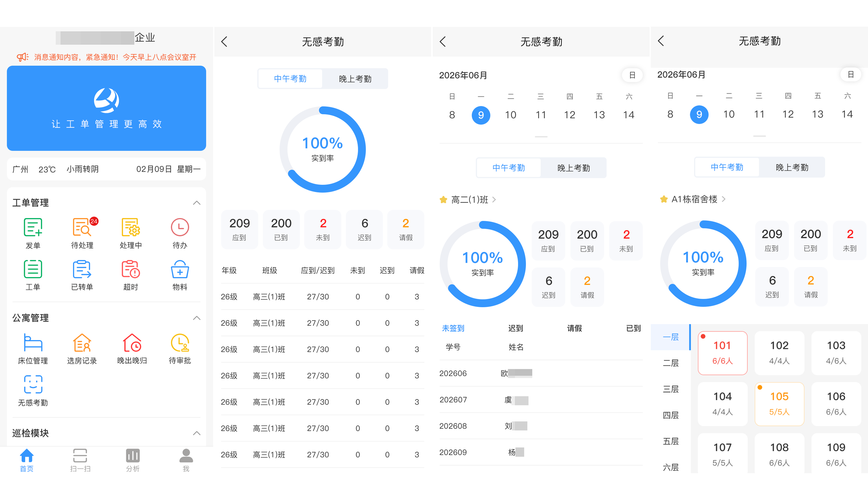Go back from A1栋宿舍楼 attendance screen

(661, 41)
